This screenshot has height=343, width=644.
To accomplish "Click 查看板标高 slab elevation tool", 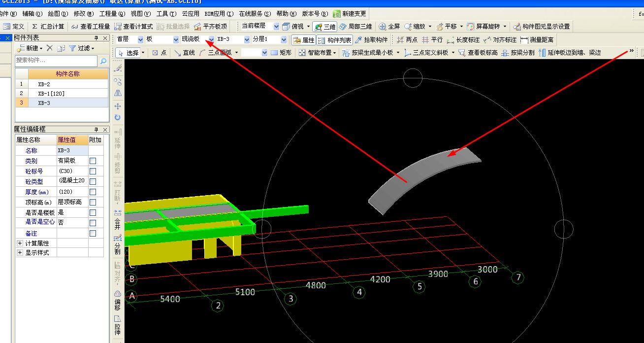I will coord(478,52).
